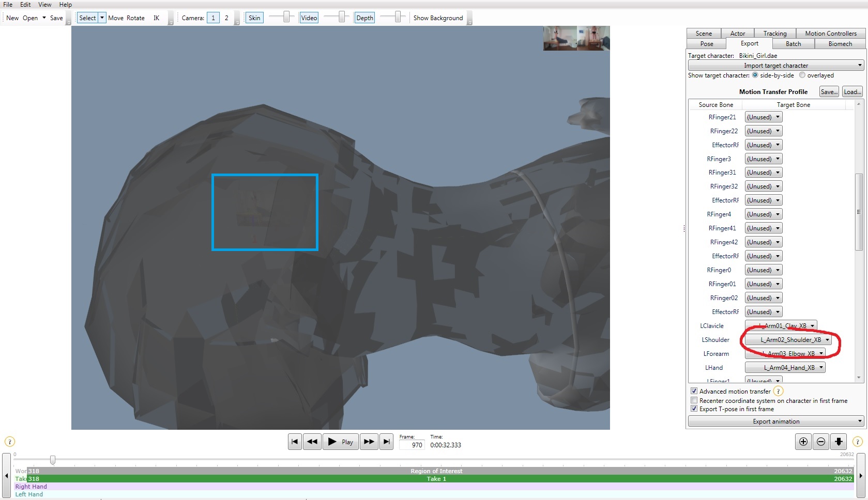Switch to the Scene tab

pos(704,33)
